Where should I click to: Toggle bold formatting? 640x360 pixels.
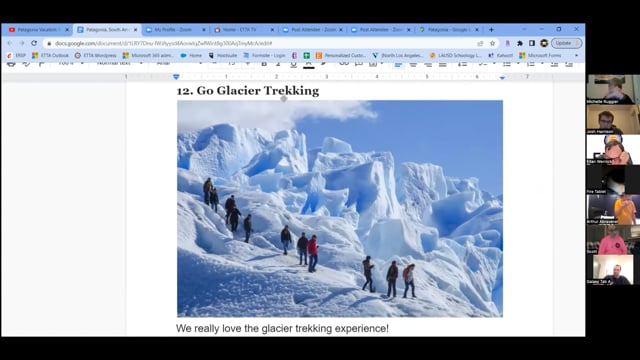[264, 64]
